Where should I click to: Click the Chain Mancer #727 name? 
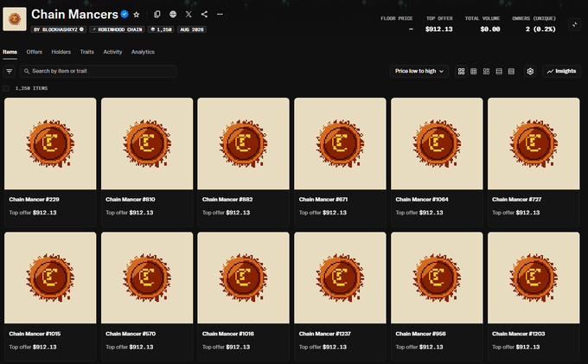pos(517,200)
